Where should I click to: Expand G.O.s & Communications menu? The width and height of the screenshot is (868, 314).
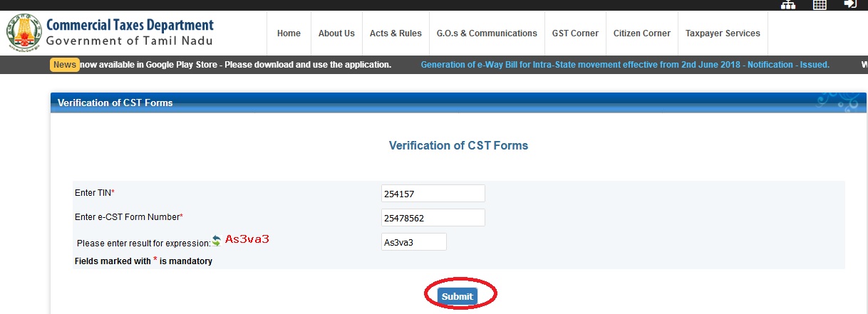pos(487,33)
